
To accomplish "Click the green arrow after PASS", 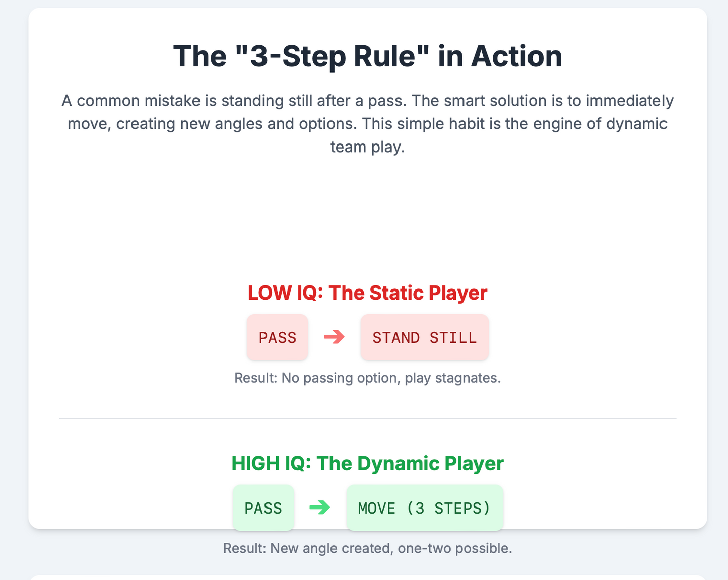I will [320, 507].
